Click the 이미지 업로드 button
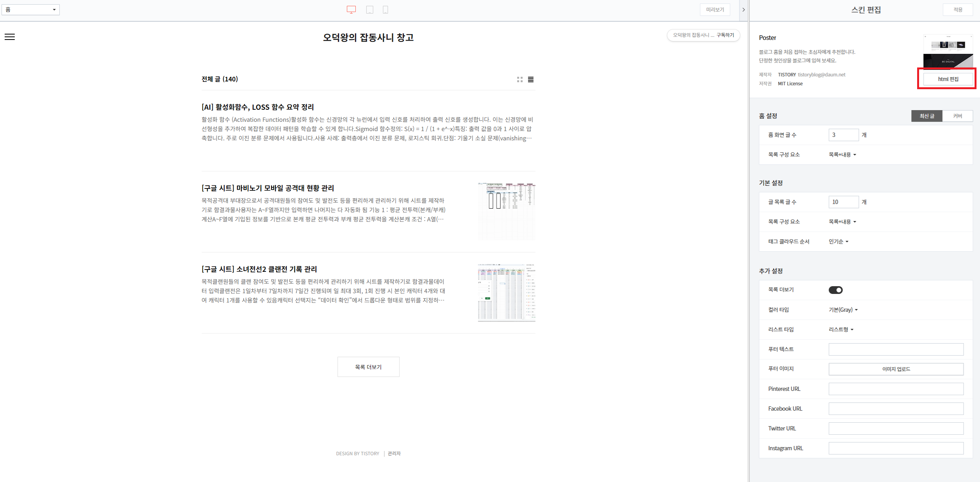The width and height of the screenshot is (980, 482). point(896,369)
